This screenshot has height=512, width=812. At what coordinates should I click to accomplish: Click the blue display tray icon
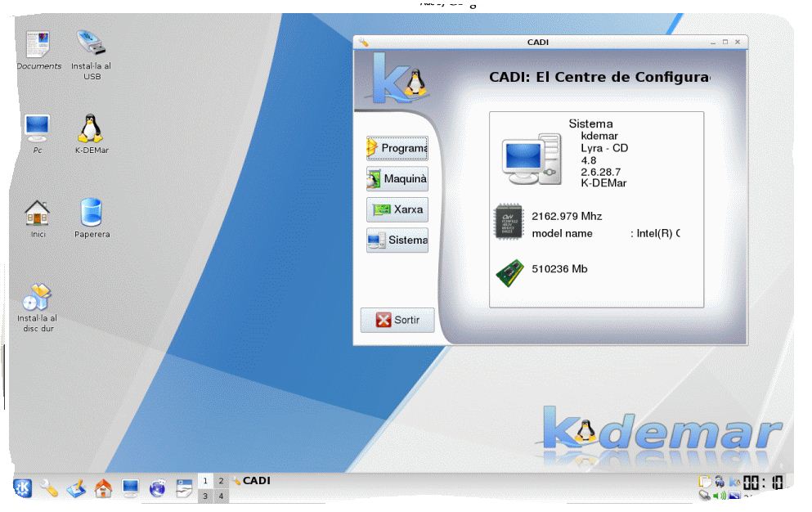click(x=734, y=496)
